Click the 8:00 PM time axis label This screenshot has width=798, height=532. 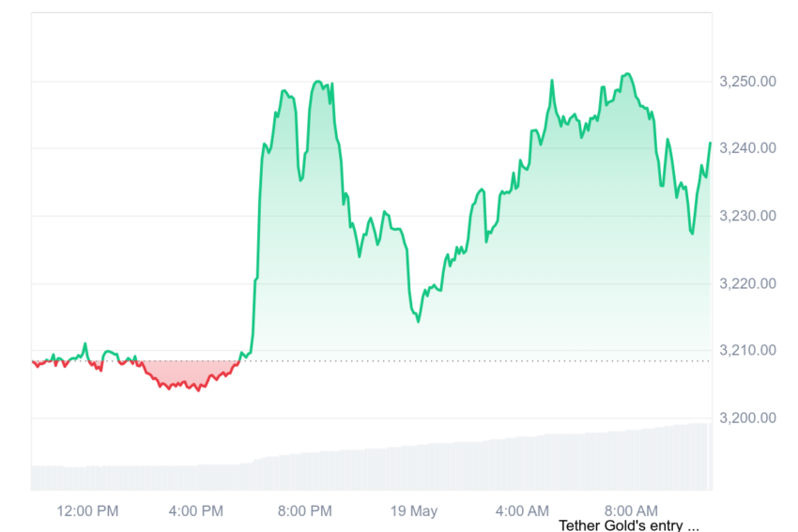[x=305, y=510]
